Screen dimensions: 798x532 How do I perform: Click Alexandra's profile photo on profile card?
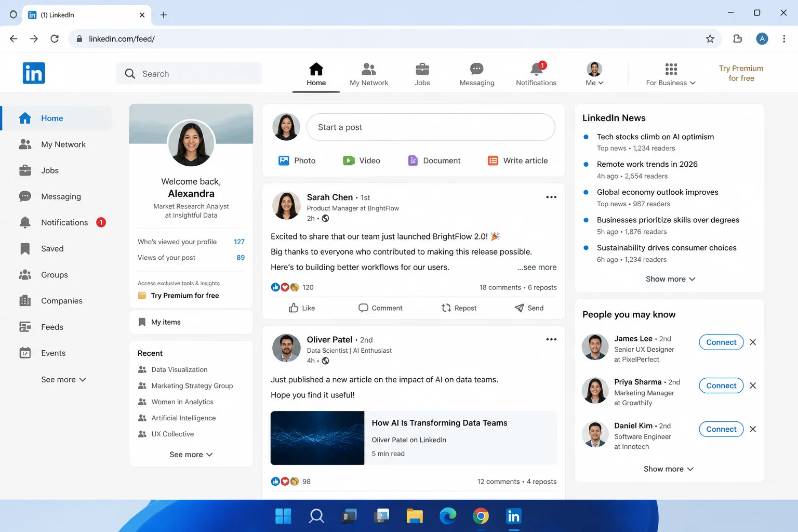tap(191, 143)
